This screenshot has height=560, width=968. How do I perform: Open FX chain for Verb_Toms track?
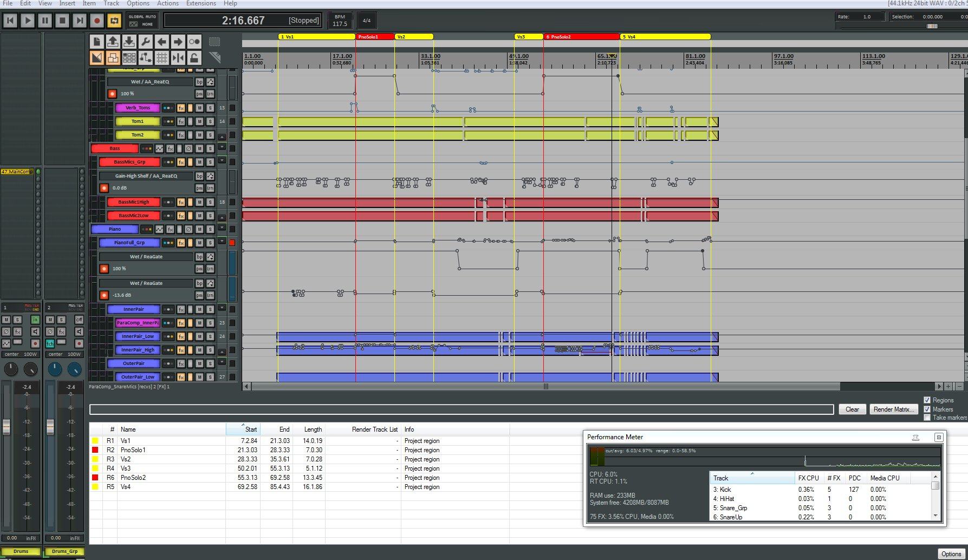pos(181,108)
